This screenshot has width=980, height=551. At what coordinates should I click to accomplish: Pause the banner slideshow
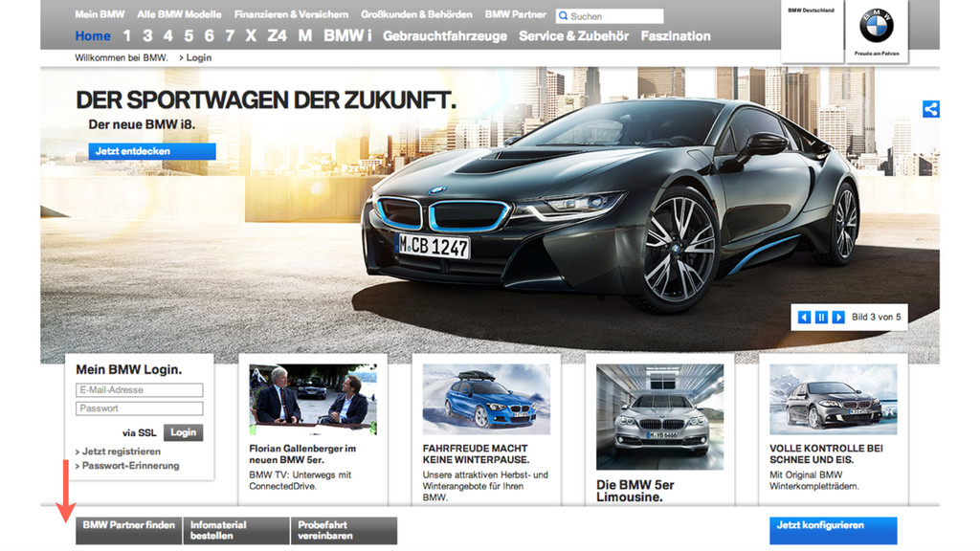click(x=821, y=318)
